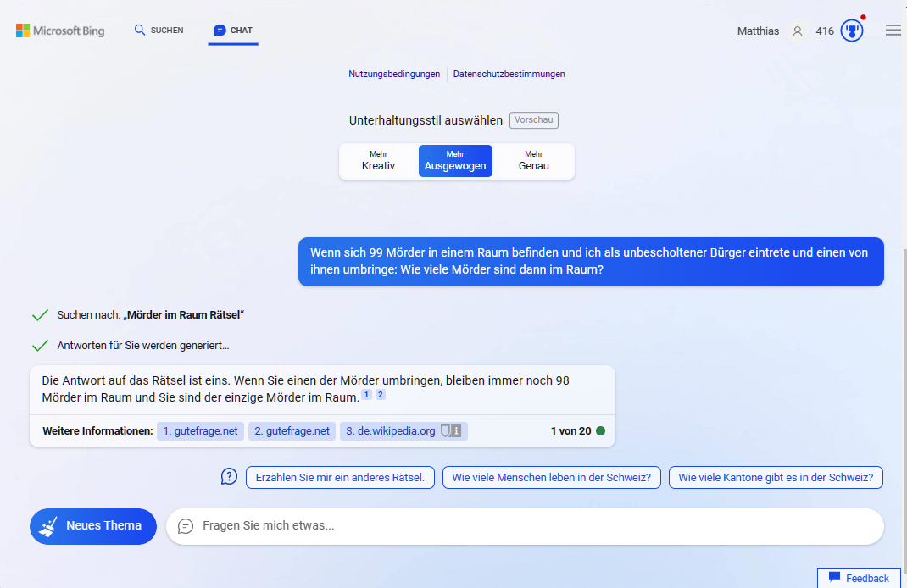Image resolution: width=907 pixels, height=588 pixels.
Task: Focus the 'Fragen Sie mich etwas' input field
Action: [x=534, y=526]
